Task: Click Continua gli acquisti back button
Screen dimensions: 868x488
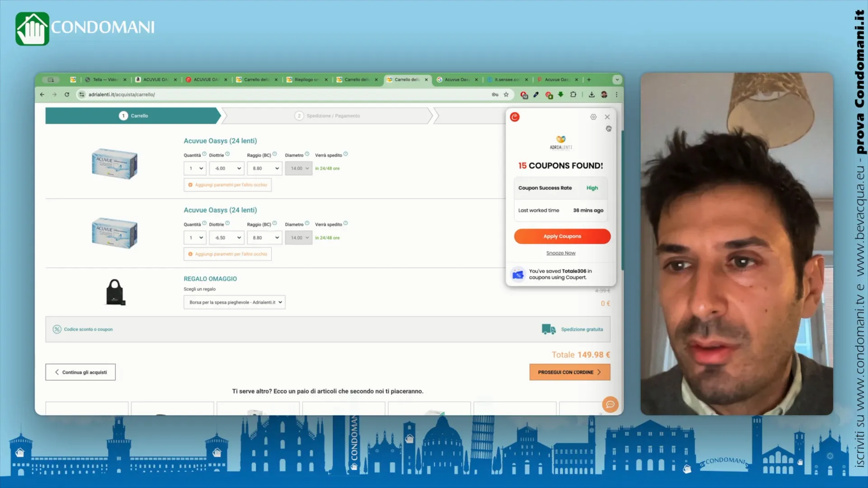Action: click(x=80, y=372)
